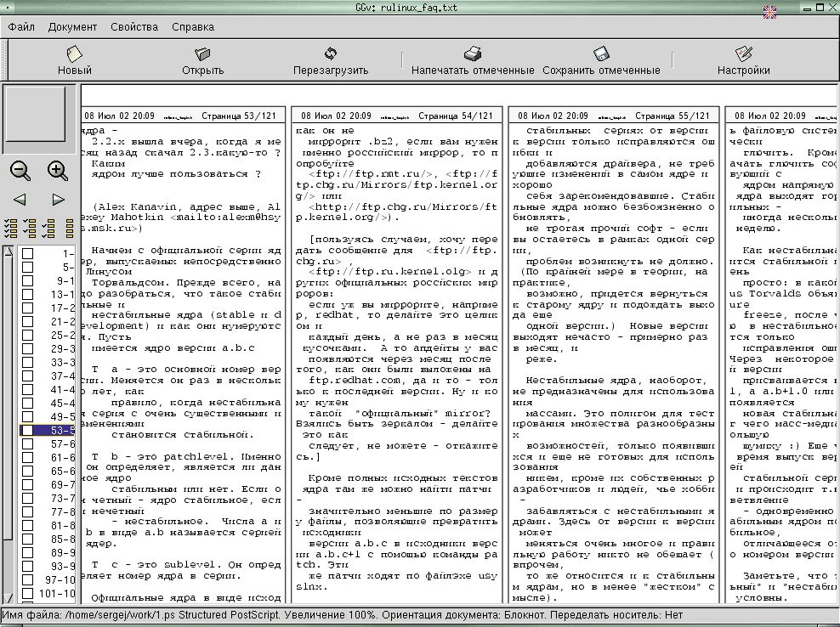Screen dimensions: 840x627
Task: Open the Настройки preferences icon
Action: click(x=744, y=54)
